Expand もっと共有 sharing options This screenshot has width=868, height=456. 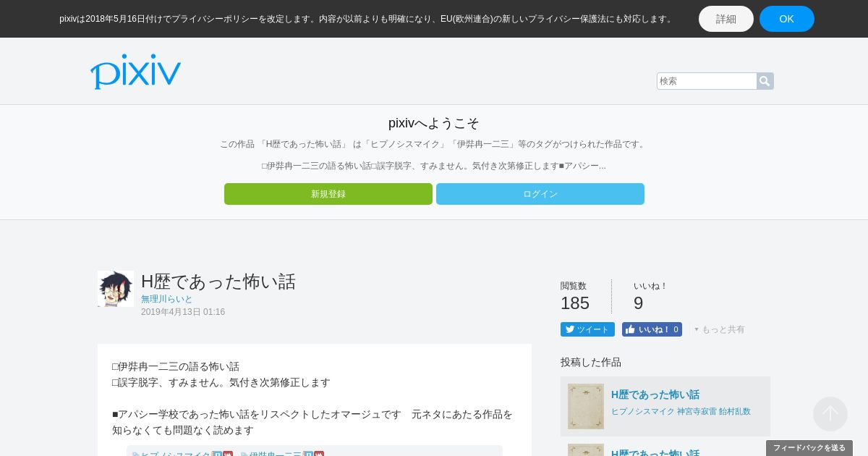[720, 329]
